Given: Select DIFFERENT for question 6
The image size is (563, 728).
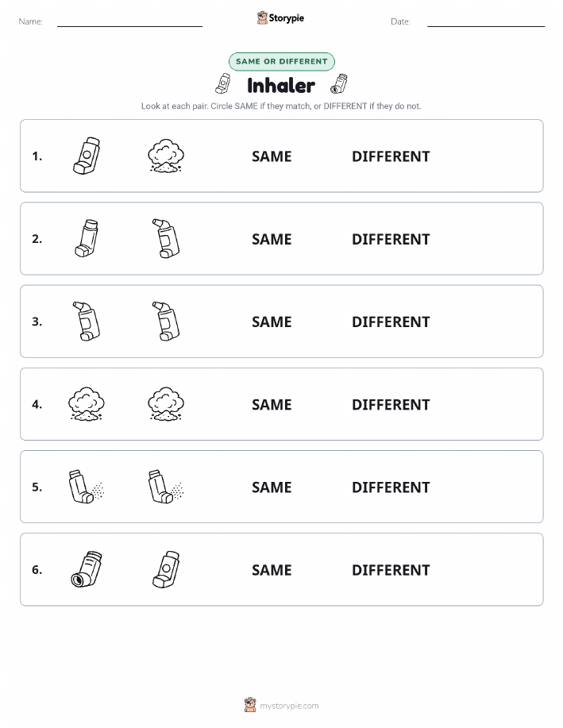Looking at the screenshot, I should coord(391,570).
